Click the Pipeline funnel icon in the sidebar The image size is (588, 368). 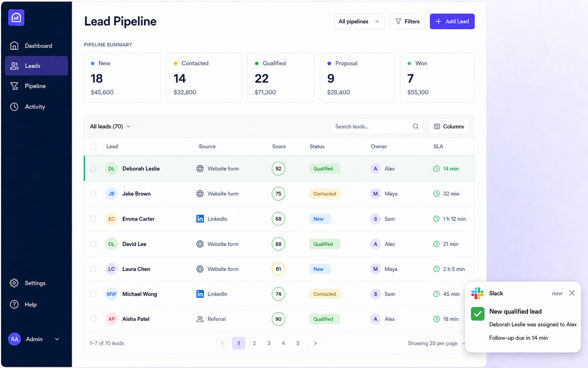pyautogui.click(x=14, y=86)
